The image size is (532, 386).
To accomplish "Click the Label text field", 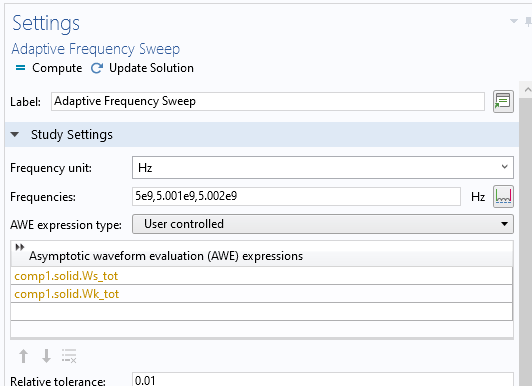I will pyautogui.click(x=268, y=101).
